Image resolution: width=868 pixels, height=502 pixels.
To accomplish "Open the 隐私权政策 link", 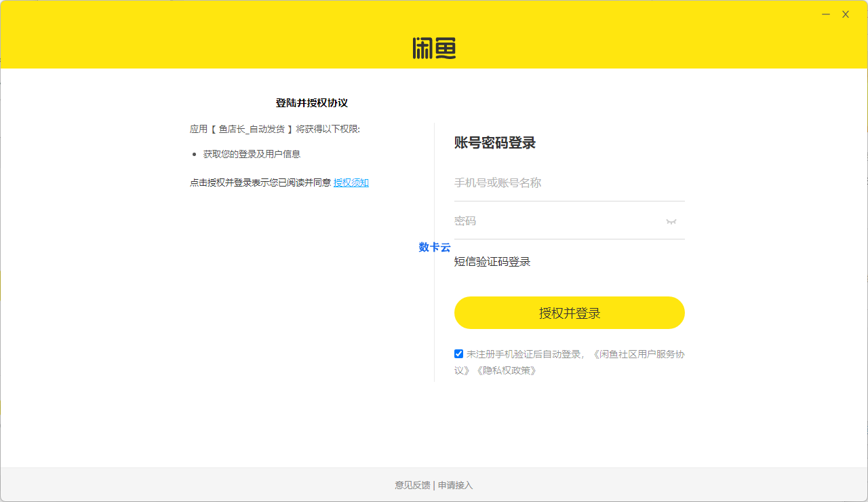I will (506, 370).
